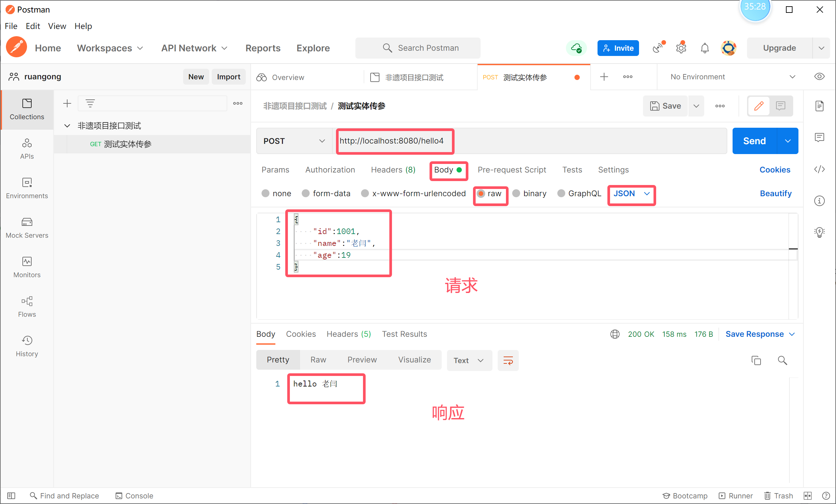Open the Monitors sidebar panel

click(27, 267)
